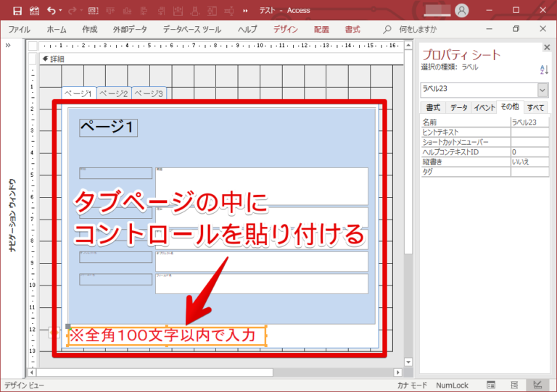The image size is (557, 392).
Task: Expand the navigation pane with the double chevron
Action: coord(8,46)
